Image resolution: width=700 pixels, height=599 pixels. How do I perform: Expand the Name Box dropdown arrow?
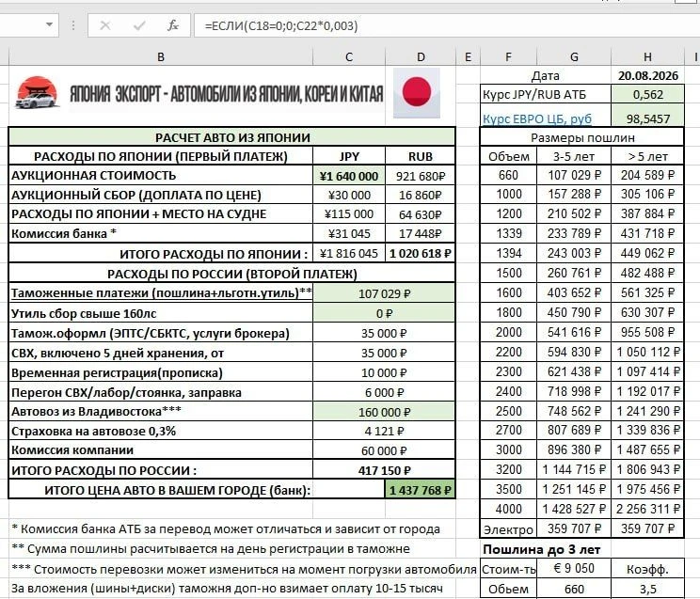tap(50, 25)
